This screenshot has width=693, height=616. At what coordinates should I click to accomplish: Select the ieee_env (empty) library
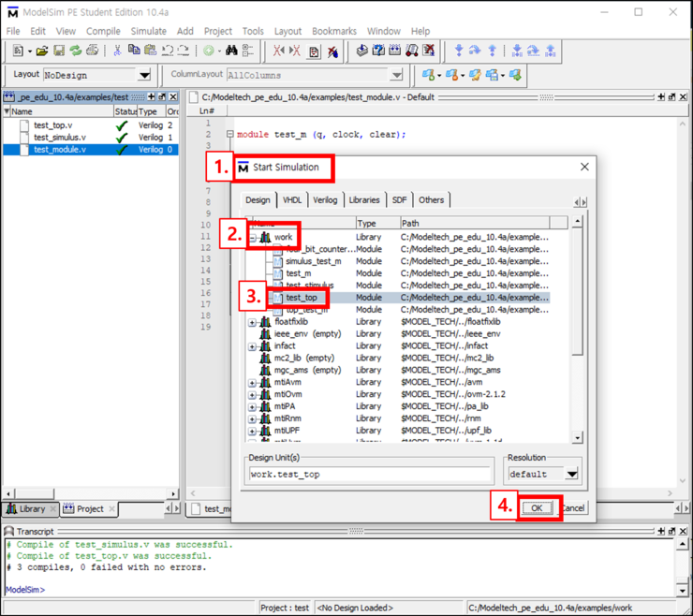point(307,334)
